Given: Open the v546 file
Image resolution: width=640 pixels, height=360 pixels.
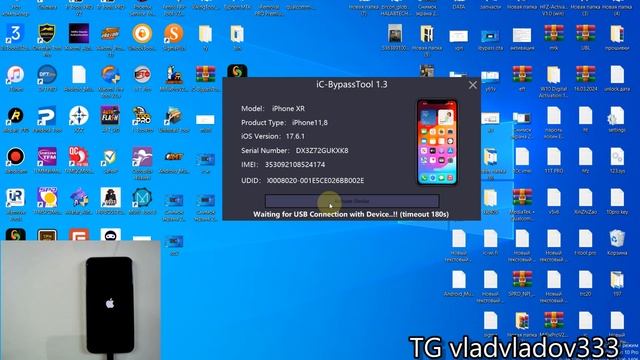Looking at the screenshot, I should click(554, 198).
